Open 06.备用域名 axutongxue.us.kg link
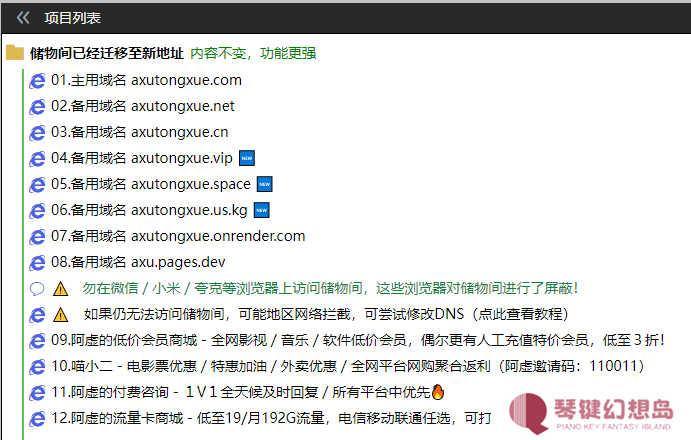 point(149,210)
